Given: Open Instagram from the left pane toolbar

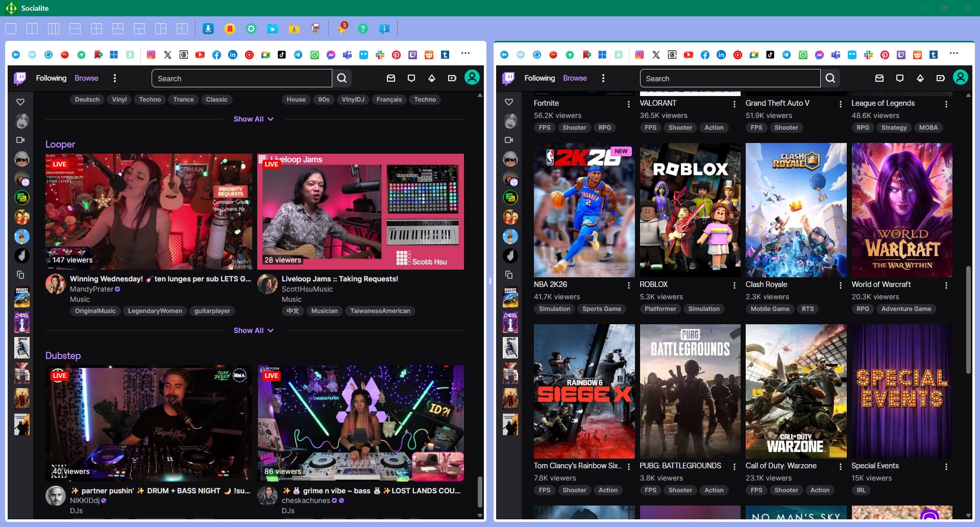Looking at the screenshot, I should tap(151, 55).
